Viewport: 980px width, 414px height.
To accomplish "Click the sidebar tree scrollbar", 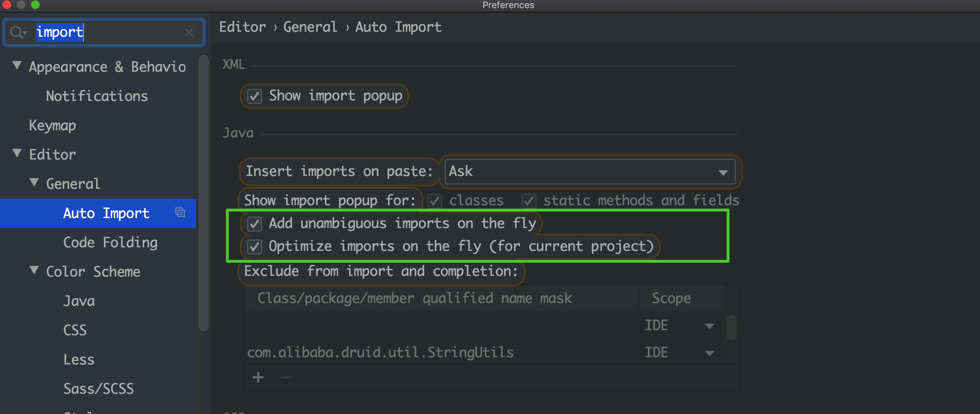I will (x=204, y=193).
